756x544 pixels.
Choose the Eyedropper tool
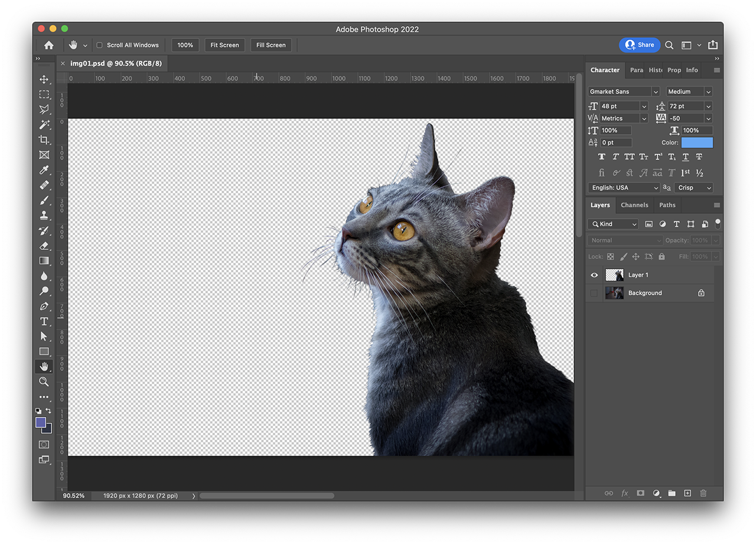[44, 170]
